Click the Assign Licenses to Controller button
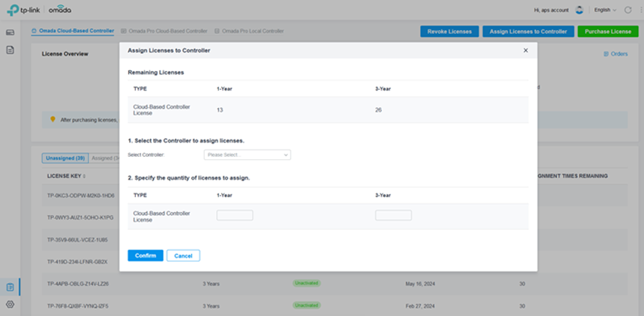This screenshot has width=644, height=316. (x=528, y=32)
